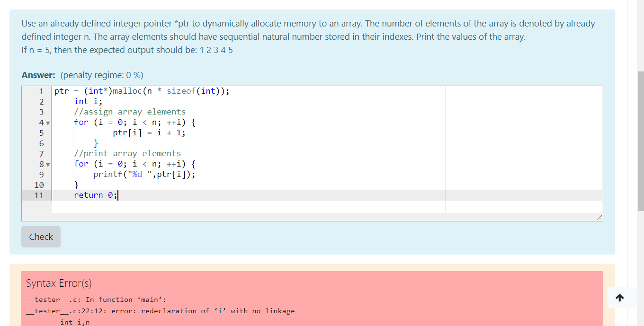
Task: Collapse the for loop on line 4
Action: pyautogui.click(x=48, y=123)
